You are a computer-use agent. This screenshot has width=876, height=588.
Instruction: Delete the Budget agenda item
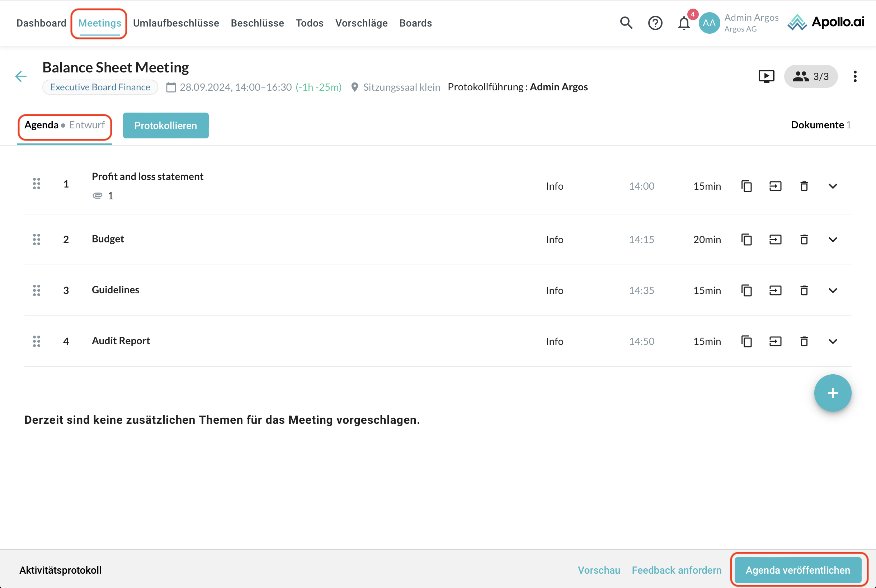click(804, 239)
